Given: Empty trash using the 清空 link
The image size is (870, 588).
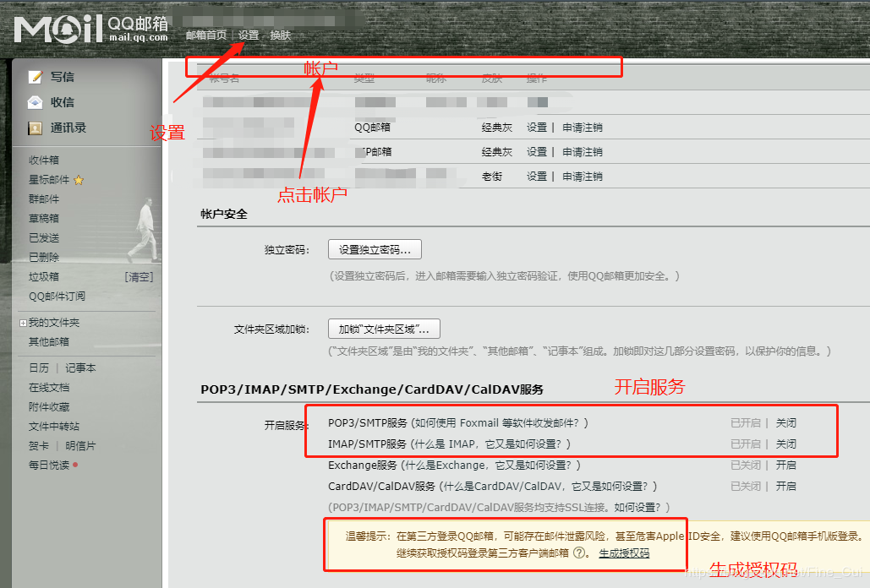Looking at the screenshot, I should click(140, 275).
